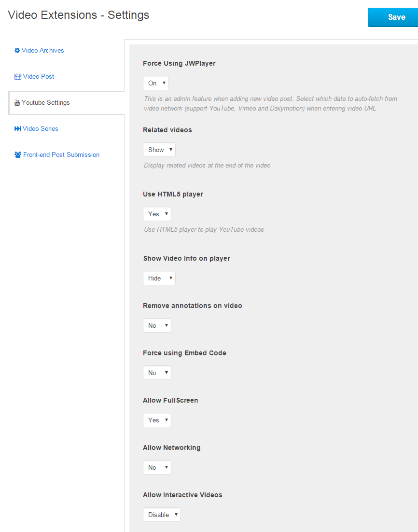
Task: Click the gear icon beside Video Archives
Action: coord(17,51)
